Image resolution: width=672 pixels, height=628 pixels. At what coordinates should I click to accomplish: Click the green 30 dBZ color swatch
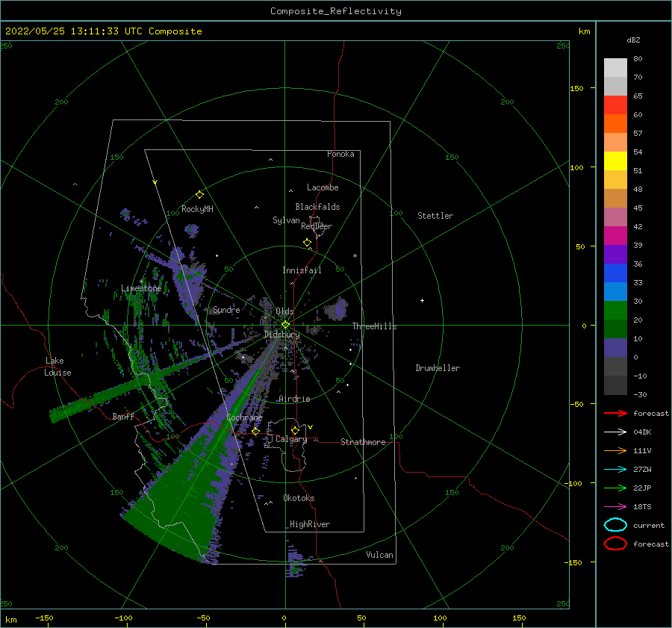pos(615,311)
